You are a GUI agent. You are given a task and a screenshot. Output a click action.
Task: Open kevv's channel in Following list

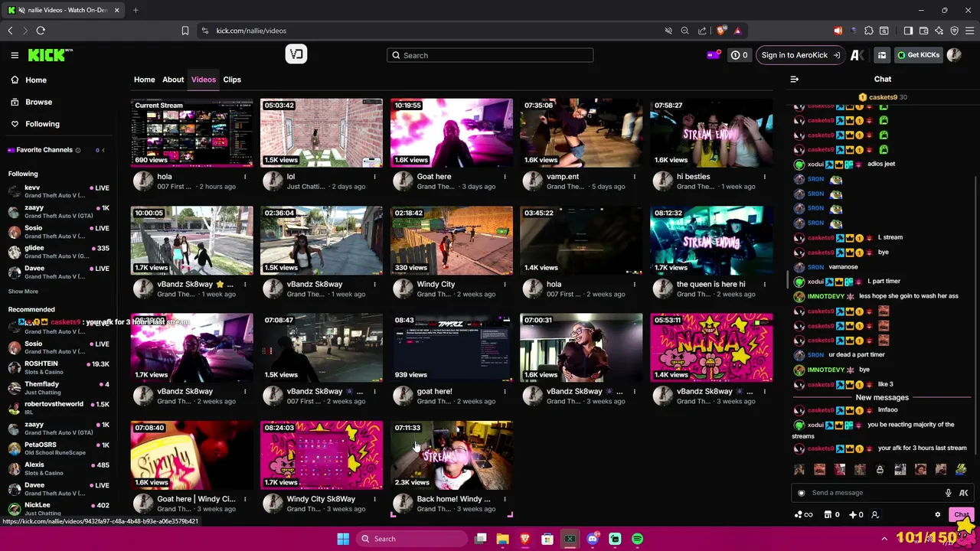coord(58,191)
